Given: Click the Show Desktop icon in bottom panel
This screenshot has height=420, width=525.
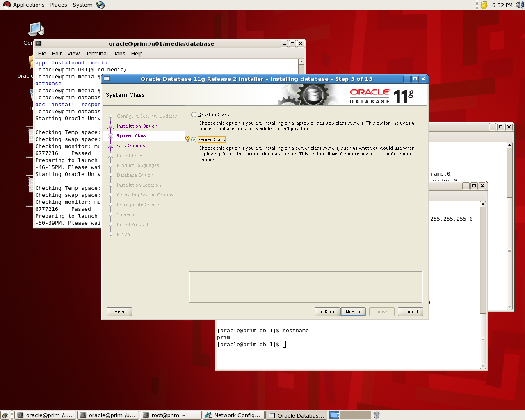Looking at the screenshot, I should [x=5, y=415].
